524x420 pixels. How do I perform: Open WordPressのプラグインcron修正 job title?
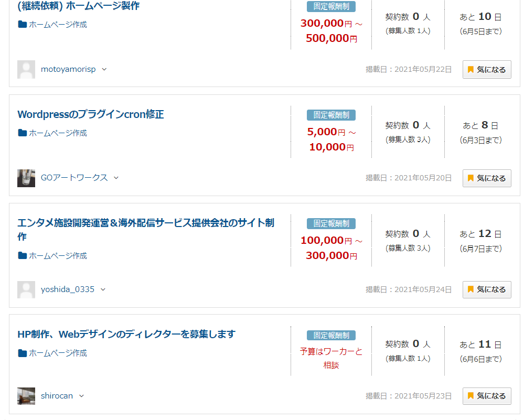pyautogui.click(x=91, y=114)
